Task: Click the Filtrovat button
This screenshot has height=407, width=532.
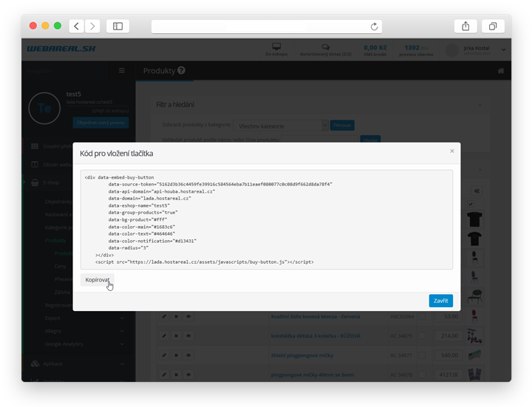Action: pos(342,125)
